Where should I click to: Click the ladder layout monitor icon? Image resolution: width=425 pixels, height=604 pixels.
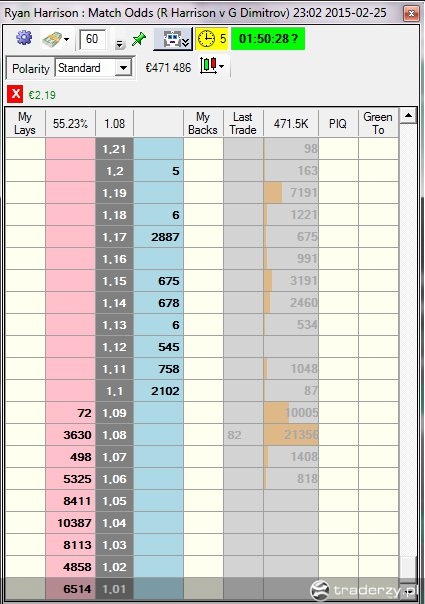pos(173,39)
